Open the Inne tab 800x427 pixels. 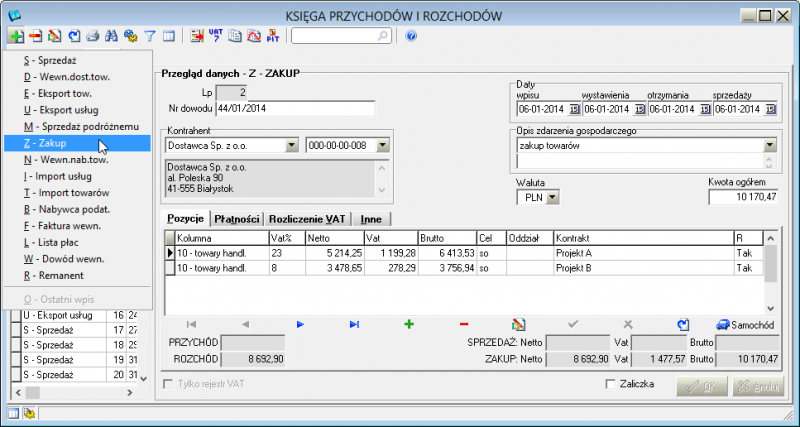371,219
